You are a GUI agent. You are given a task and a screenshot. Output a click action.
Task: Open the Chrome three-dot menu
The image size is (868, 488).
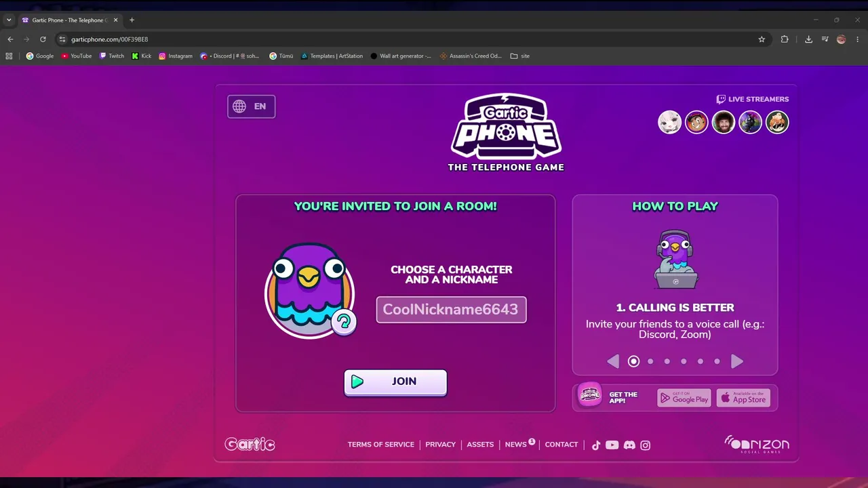click(x=858, y=39)
